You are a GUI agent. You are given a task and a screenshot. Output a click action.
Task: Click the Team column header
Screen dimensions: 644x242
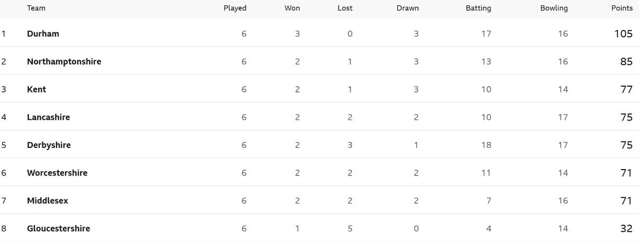[x=36, y=8]
